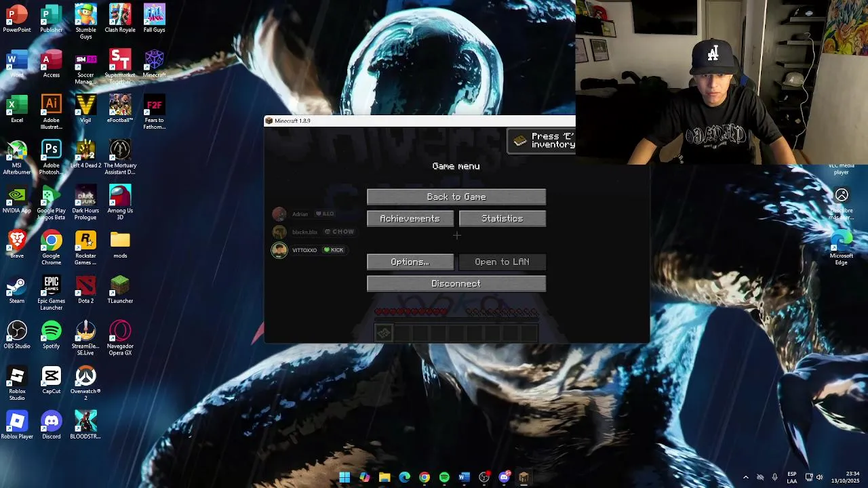This screenshot has height=488, width=868.
Task: Open Dark Hours Prologue desktop icon
Action: pos(85,203)
